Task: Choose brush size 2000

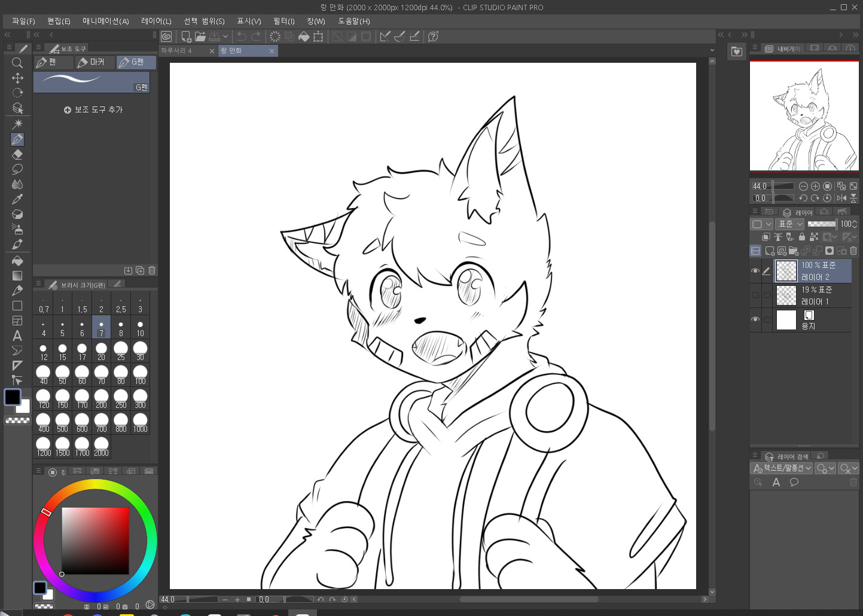Action: click(101, 447)
